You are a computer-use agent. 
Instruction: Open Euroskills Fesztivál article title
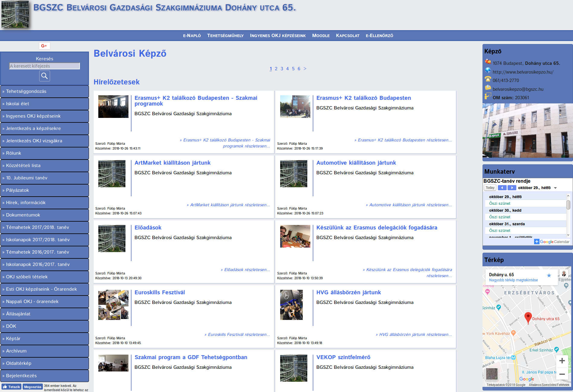coord(160,292)
